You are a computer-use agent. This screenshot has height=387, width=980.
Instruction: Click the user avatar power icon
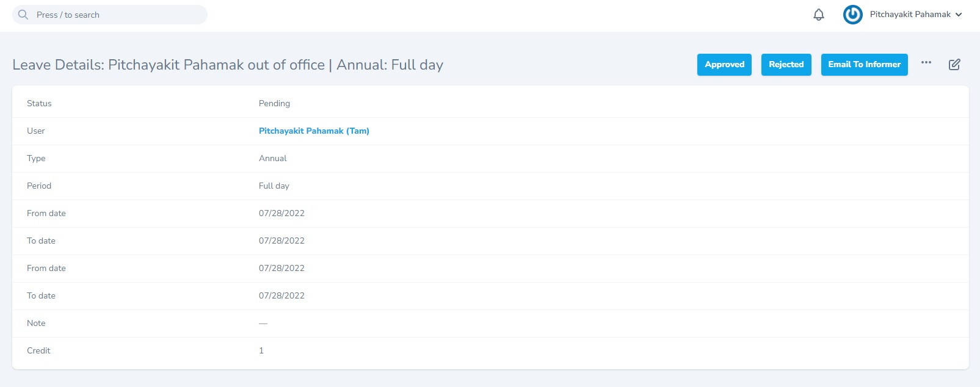tap(853, 15)
